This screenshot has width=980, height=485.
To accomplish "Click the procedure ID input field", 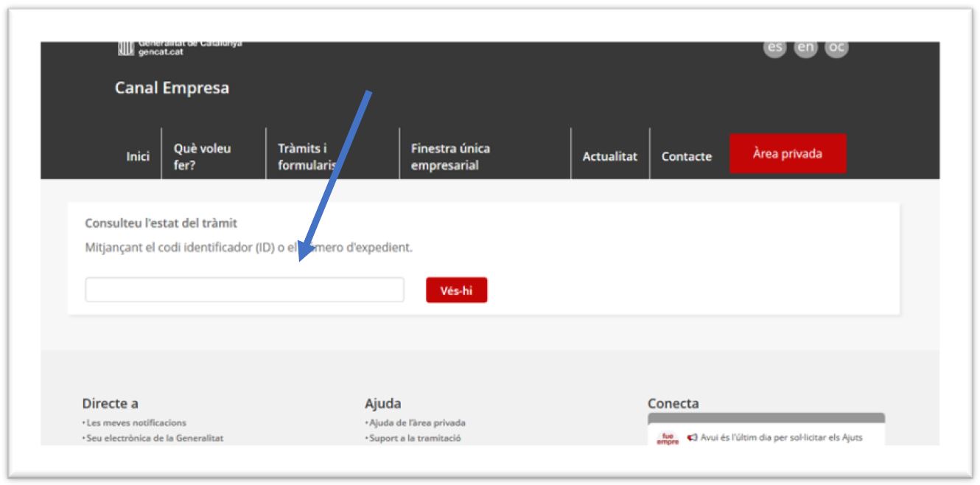I will click(x=245, y=290).
